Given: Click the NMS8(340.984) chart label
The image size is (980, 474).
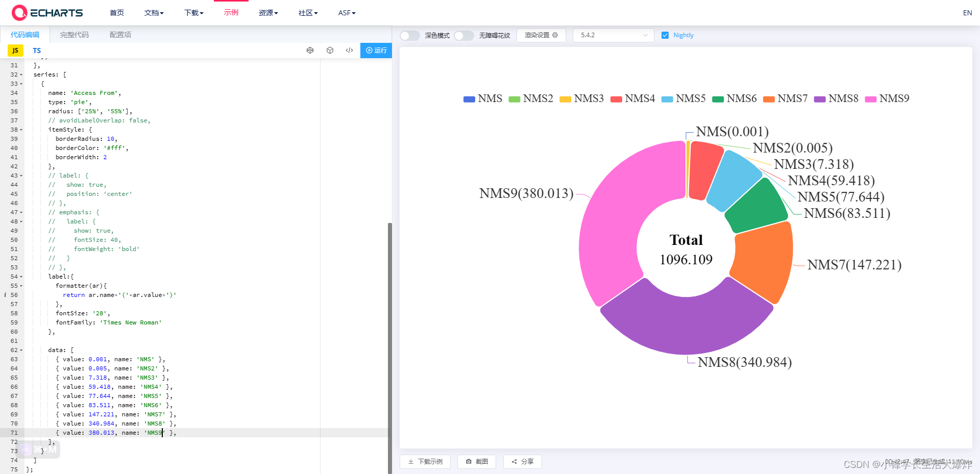Looking at the screenshot, I should tap(745, 362).
